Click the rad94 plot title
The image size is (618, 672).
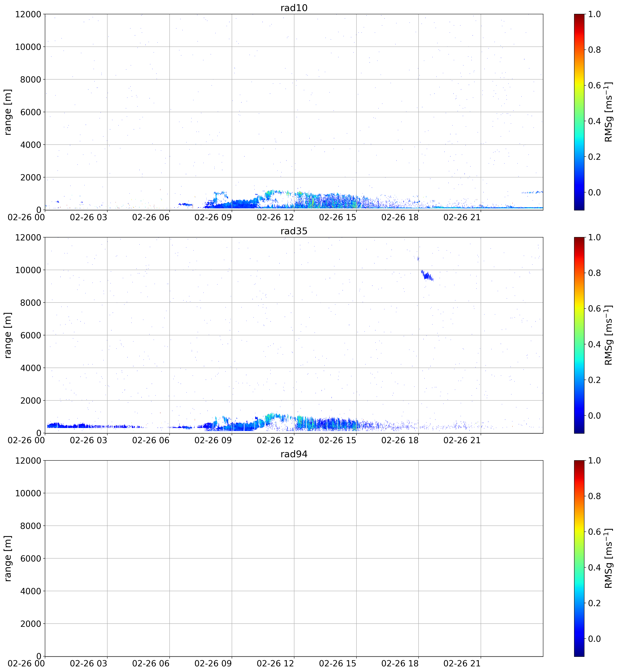tap(294, 454)
